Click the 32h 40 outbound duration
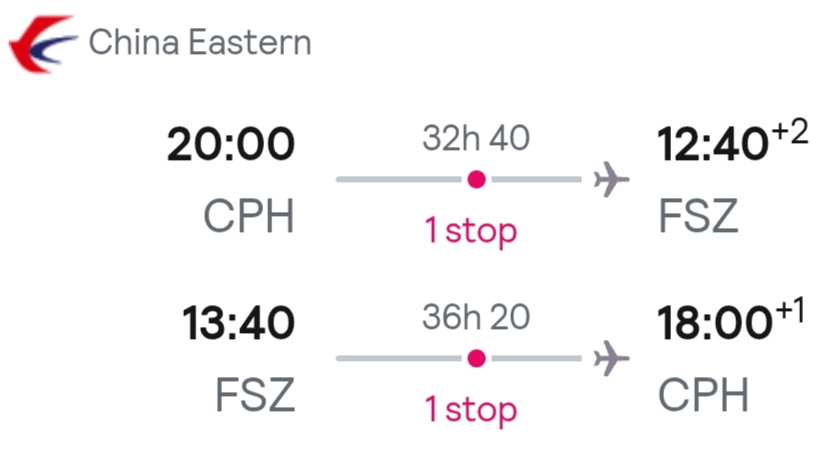 (476, 138)
